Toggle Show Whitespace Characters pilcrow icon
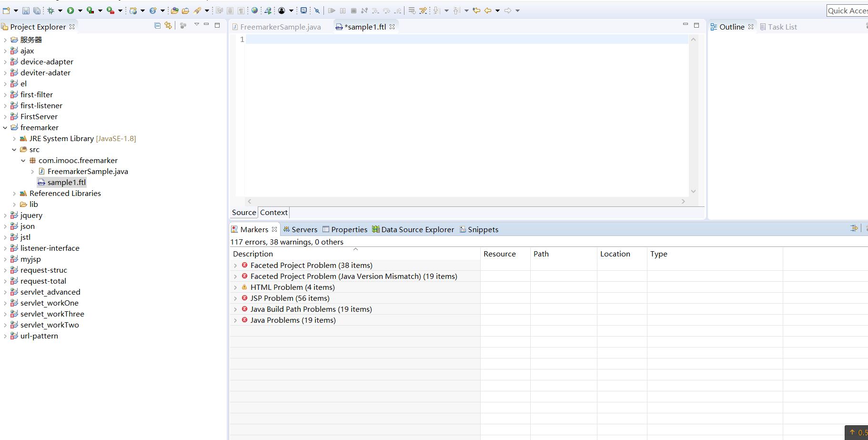868x440 pixels. [241, 10]
